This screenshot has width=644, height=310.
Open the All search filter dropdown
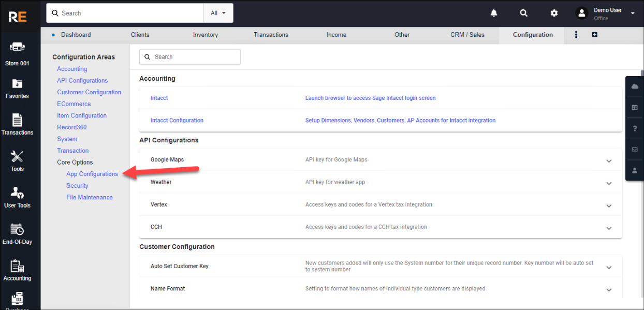[x=218, y=13]
